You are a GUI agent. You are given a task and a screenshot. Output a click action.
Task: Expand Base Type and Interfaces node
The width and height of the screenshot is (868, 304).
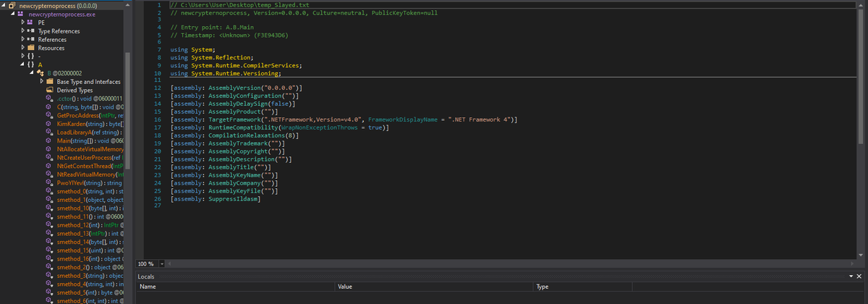41,82
